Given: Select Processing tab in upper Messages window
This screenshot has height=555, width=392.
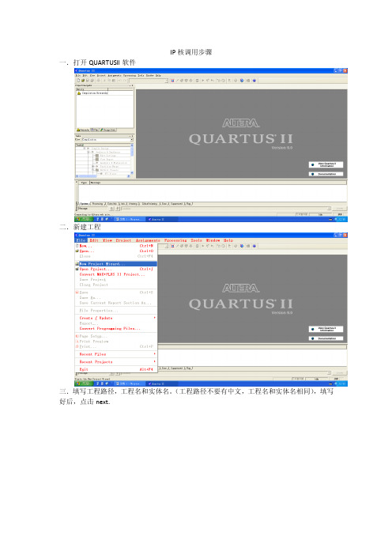Looking at the screenshot, I should tap(98, 204).
